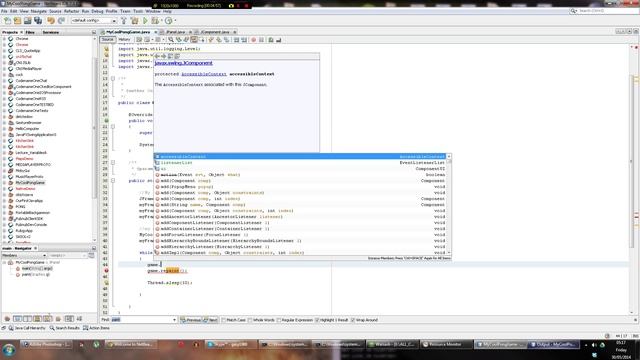Click the Undo toolbar icon

(51, 20)
